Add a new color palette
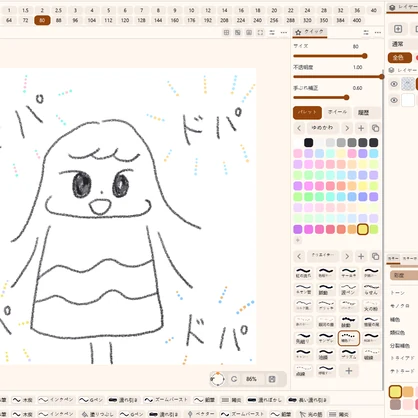The image size is (418, 418). coord(361,128)
